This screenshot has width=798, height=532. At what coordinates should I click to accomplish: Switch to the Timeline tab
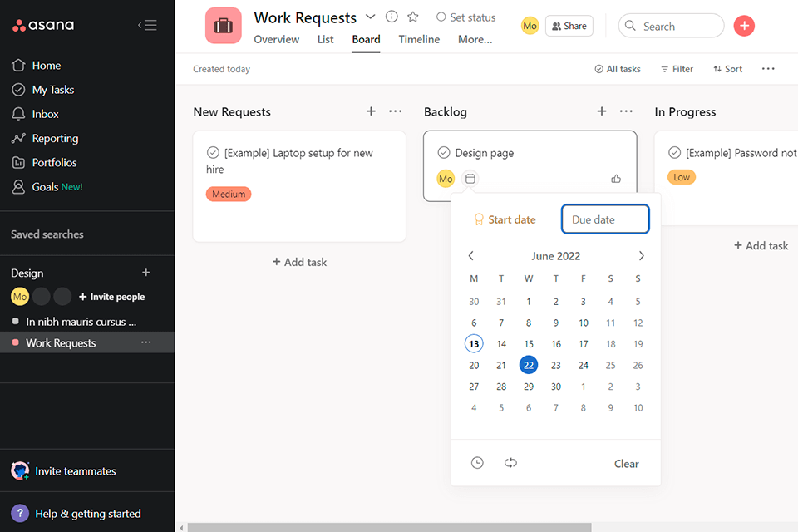click(x=419, y=40)
